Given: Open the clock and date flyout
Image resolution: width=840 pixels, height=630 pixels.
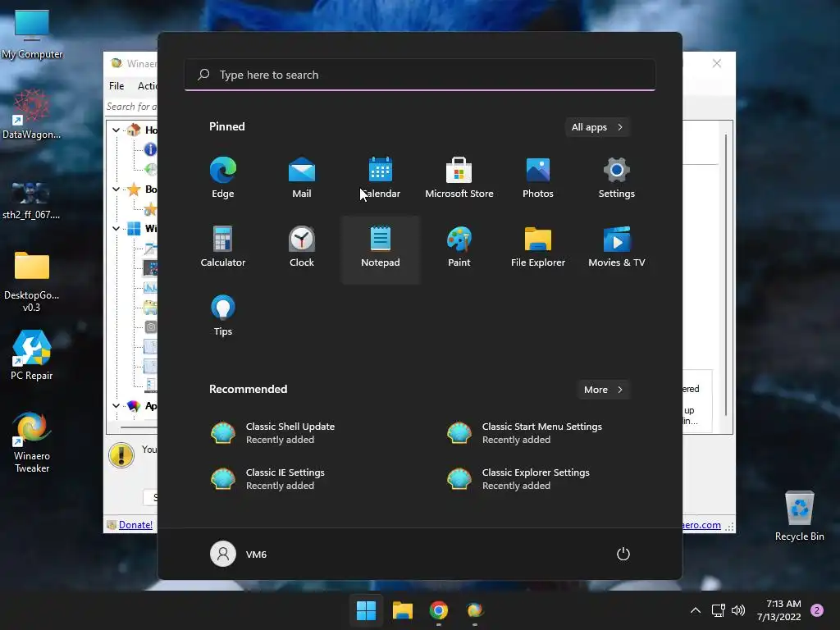Looking at the screenshot, I should click(779, 610).
